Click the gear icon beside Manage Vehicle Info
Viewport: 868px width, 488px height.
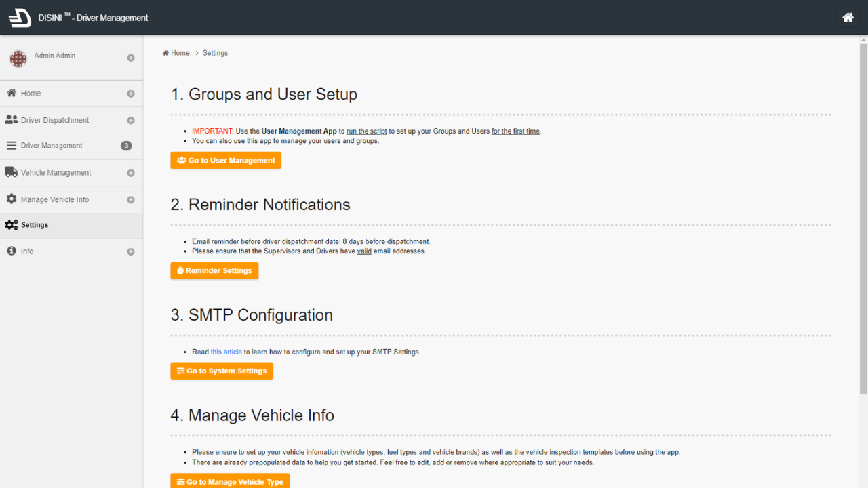(x=11, y=199)
